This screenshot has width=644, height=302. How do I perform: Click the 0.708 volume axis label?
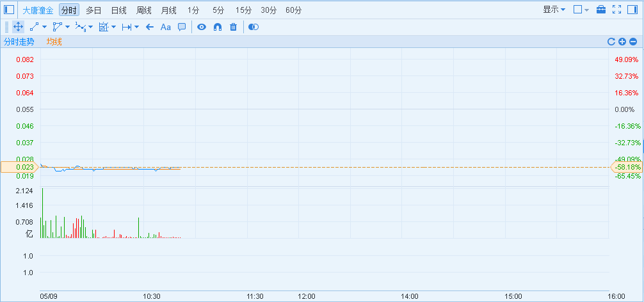coord(24,223)
